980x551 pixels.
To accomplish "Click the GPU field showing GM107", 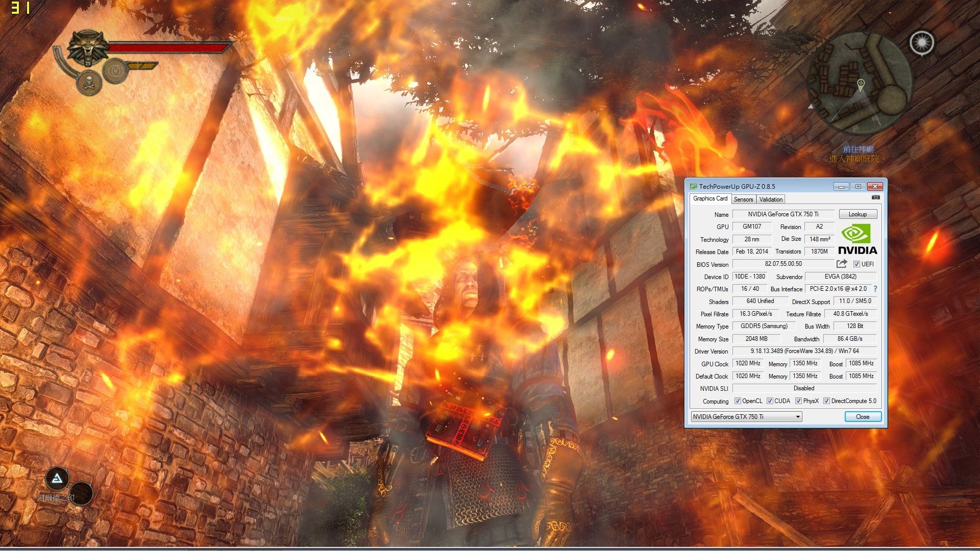I will (752, 227).
